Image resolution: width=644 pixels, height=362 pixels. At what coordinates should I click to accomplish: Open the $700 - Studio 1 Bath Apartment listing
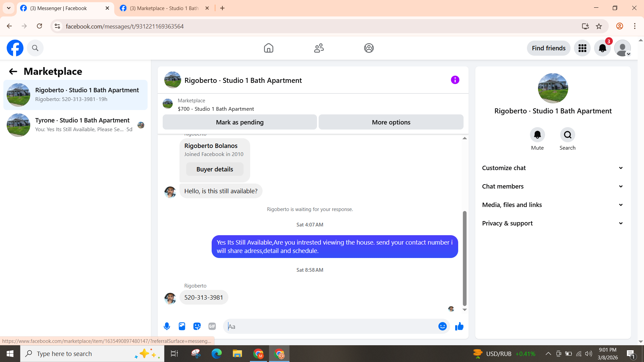216,109
